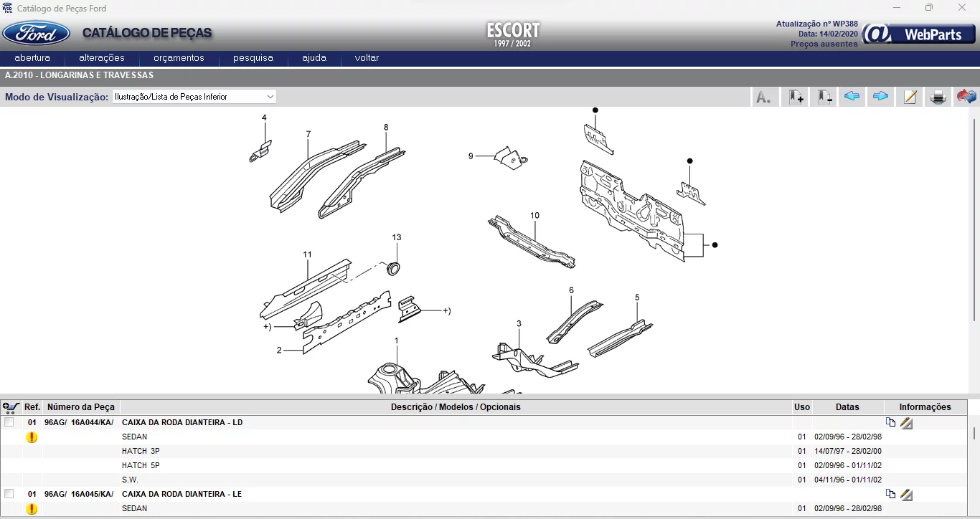Open the yellow warning icon under CAIXA DA RODA DIANTEIRA - LD
Screen dimensions: 980x519
pos(31,437)
